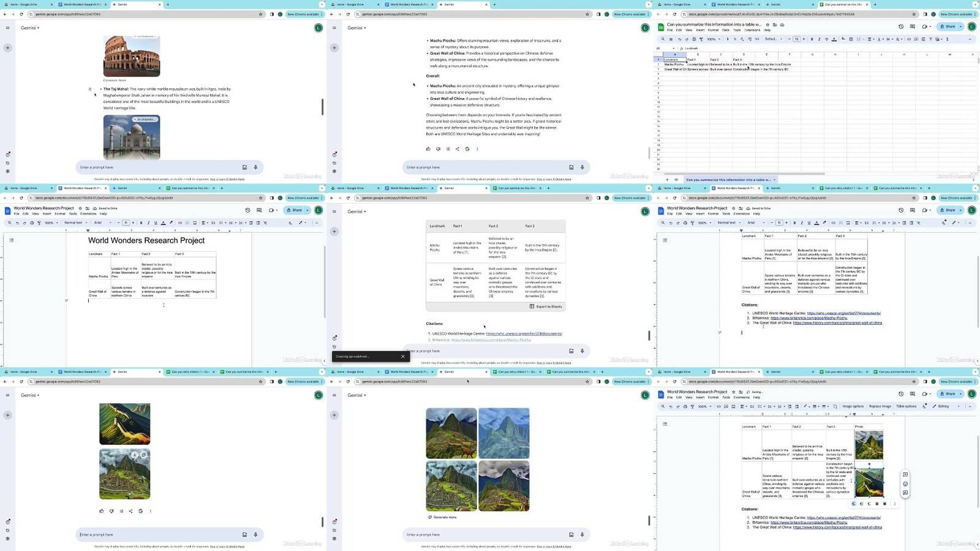Paint format icon in the Google Sheets toolbar

point(701,39)
